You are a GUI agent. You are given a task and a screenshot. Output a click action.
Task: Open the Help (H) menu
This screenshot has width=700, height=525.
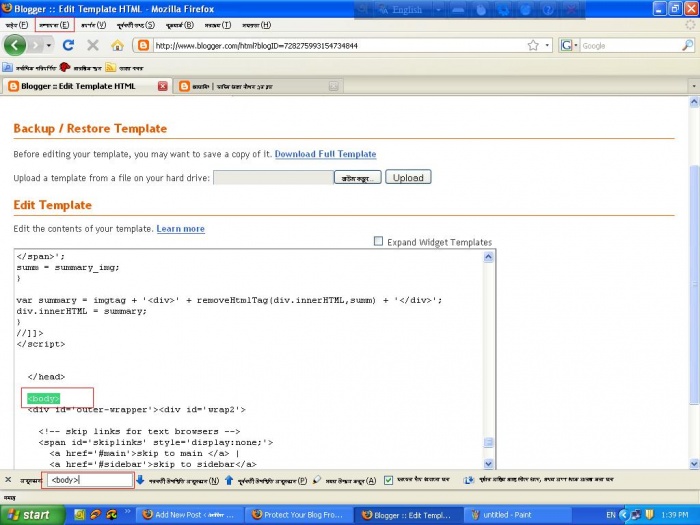point(256,25)
